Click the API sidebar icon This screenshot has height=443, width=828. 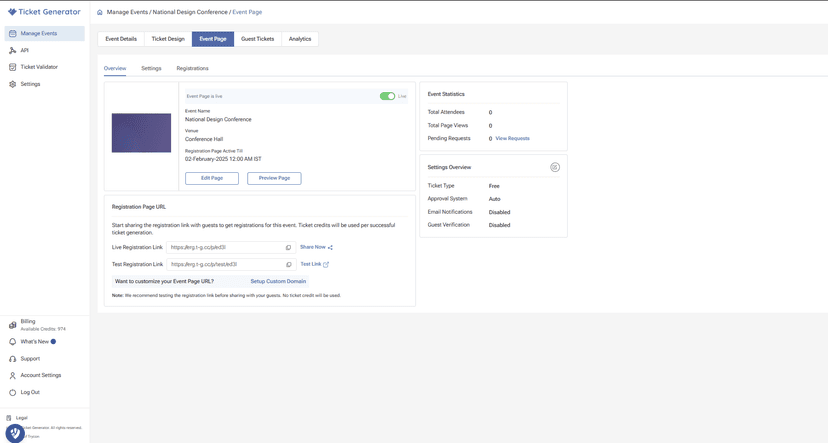pyautogui.click(x=13, y=50)
